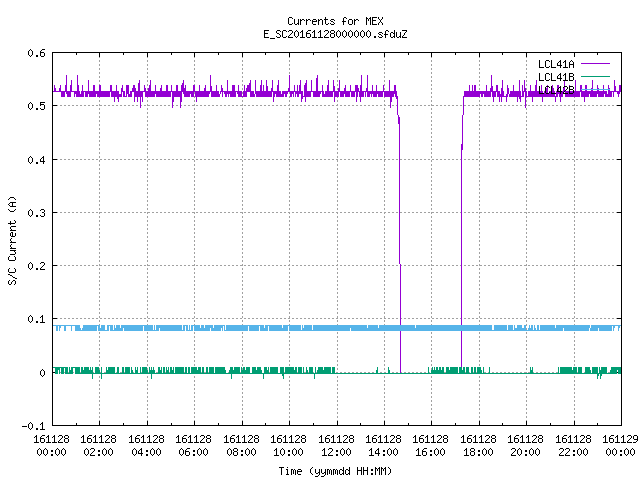
Task: Select the LCL42B legend label
Action: click(x=556, y=90)
